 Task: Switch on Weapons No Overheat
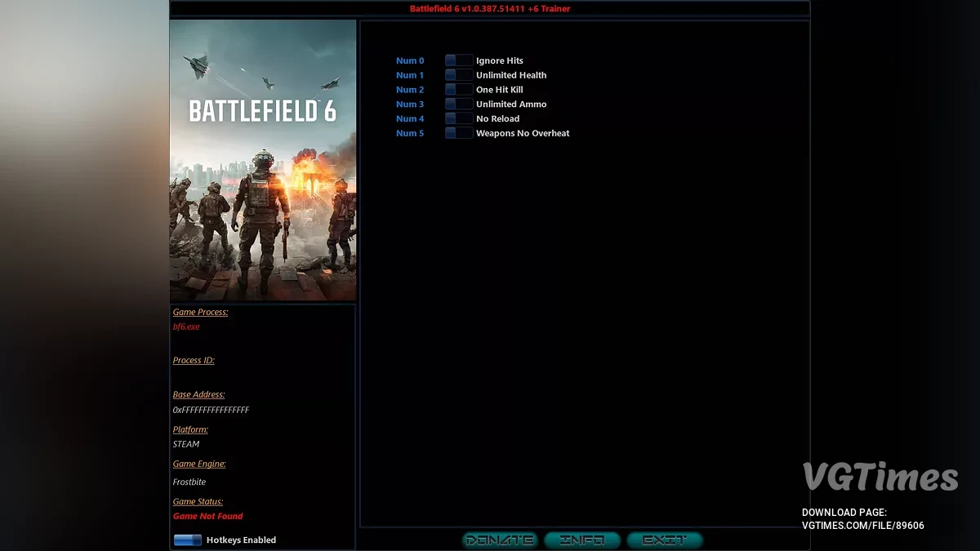coord(458,133)
